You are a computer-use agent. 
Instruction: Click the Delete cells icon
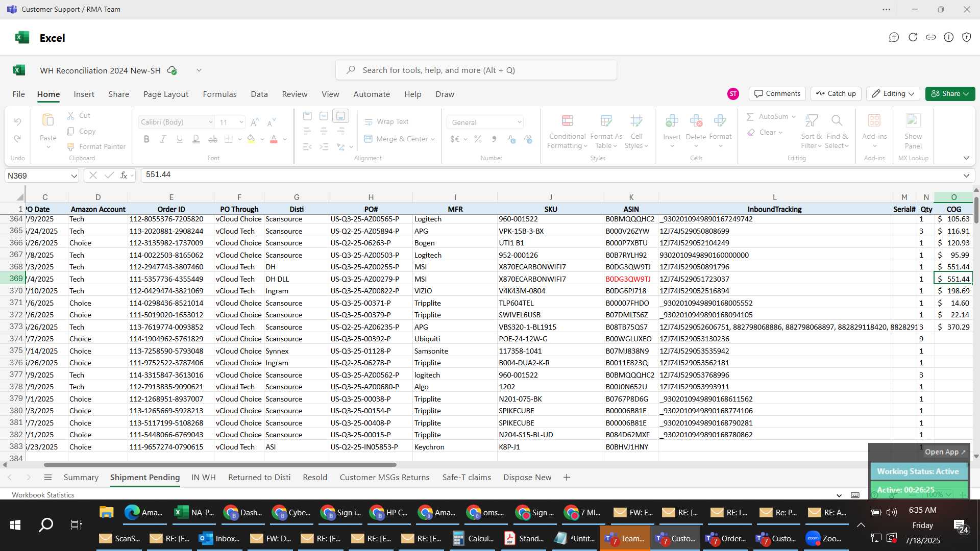click(x=696, y=121)
